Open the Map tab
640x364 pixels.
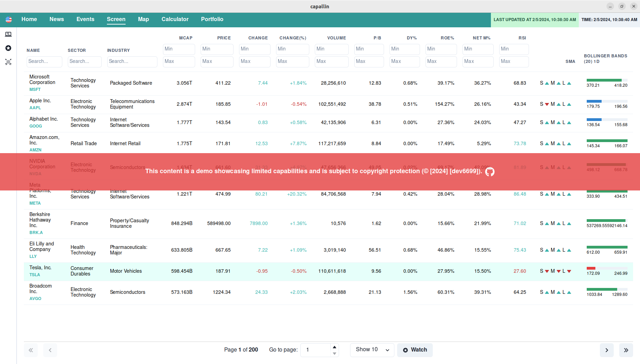coord(144,19)
